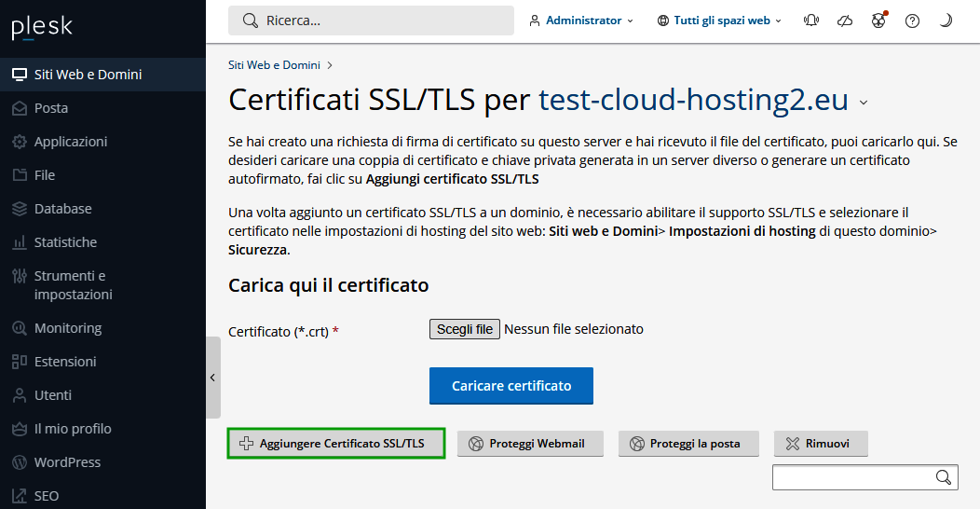Open the notifications bell icon
The height and width of the screenshot is (509, 980).
pos(811,21)
